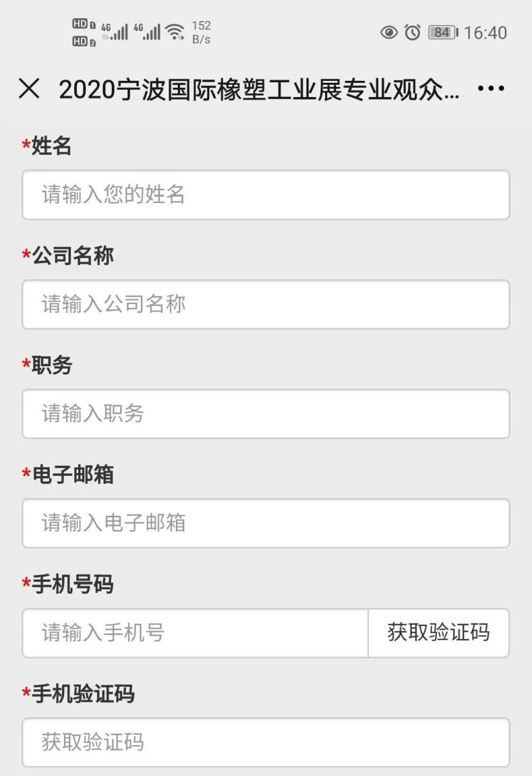Image resolution: width=532 pixels, height=776 pixels.
Task: Tap the alarm clock status icon
Action: [x=412, y=32]
